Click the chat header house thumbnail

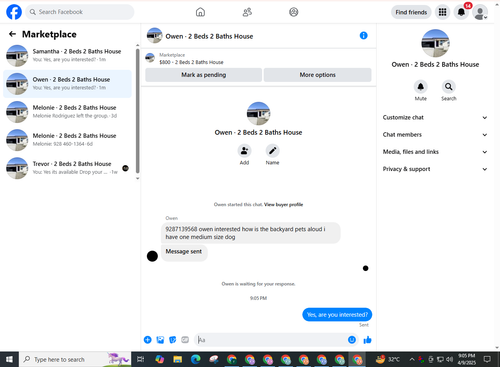coord(155,35)
